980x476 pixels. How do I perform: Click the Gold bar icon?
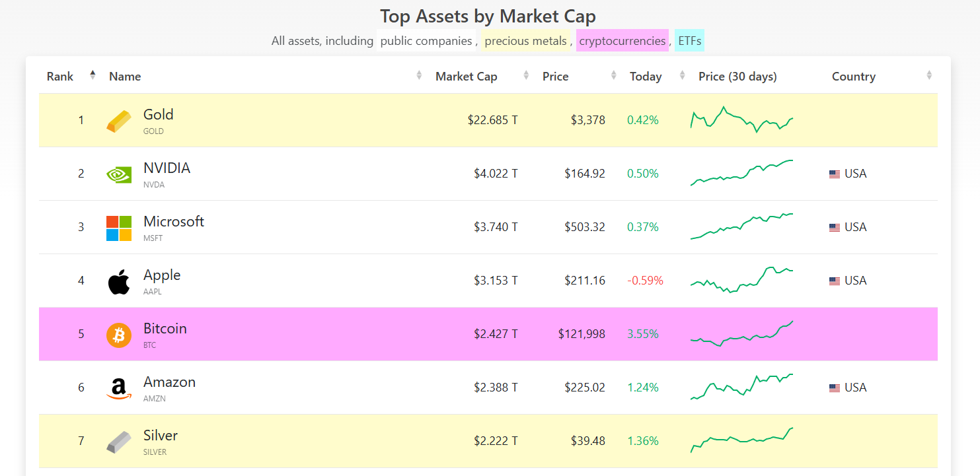coord(119,121)
